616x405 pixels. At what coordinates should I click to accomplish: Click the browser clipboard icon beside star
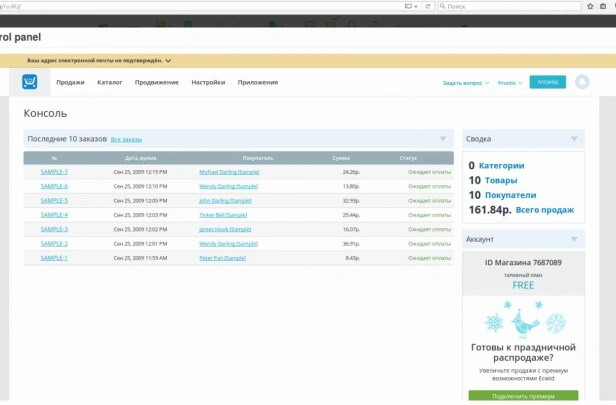(603, 6)
